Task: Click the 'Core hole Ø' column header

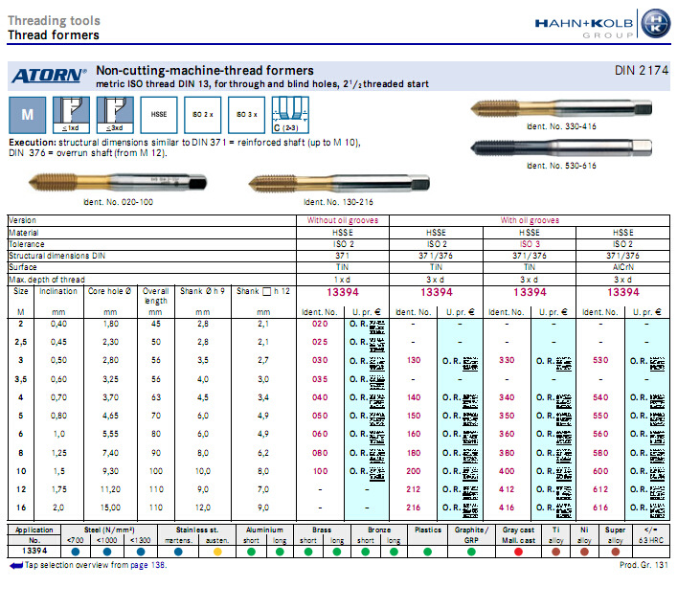Action: click(x=109, y=291)
